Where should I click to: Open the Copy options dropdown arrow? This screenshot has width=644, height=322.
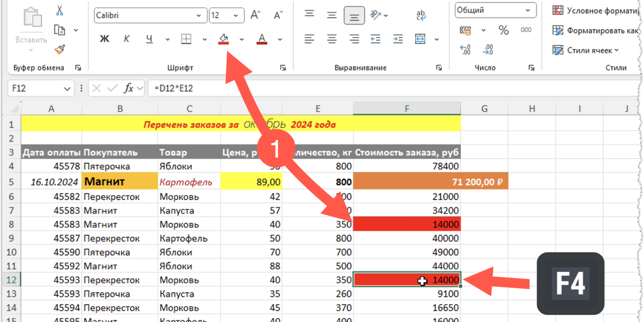tap(76, 30)
